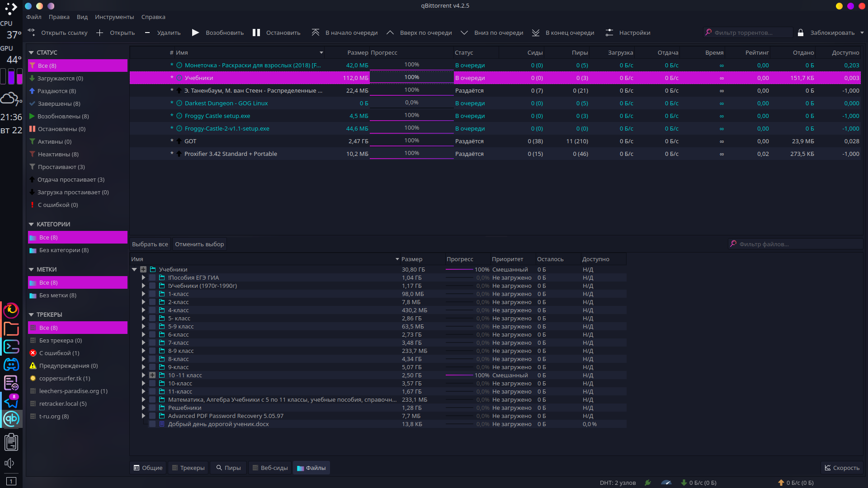Toggle checkbox for 9-класс folder

(152, 367)
